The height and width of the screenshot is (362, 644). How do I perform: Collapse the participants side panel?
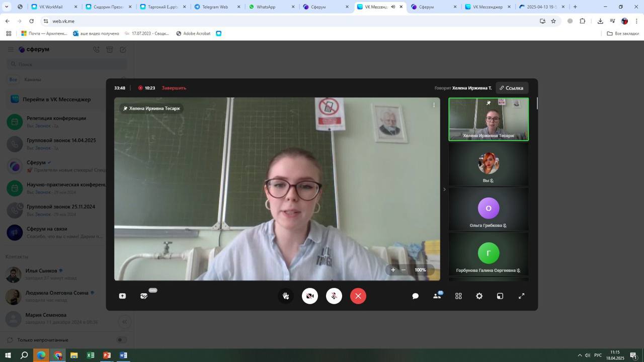pyautogui.click(x=444, y=190)
